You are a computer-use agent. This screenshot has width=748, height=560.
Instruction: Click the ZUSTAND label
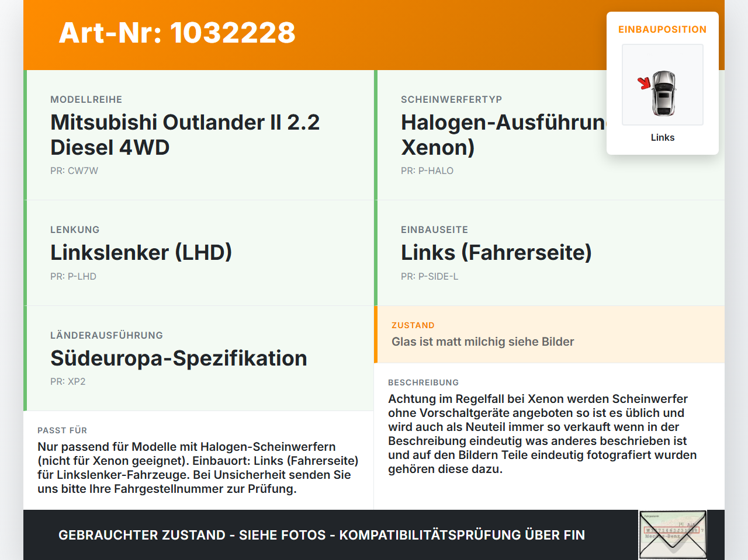[413, 325]
